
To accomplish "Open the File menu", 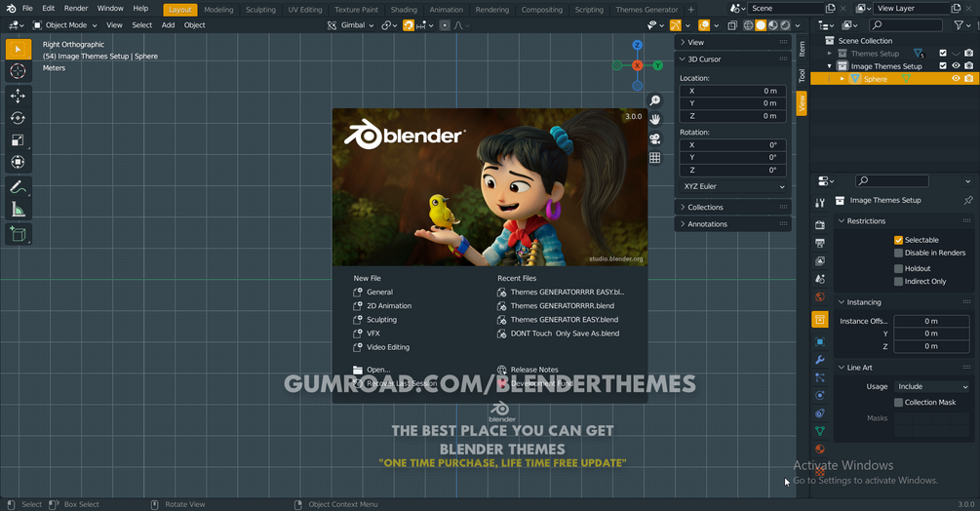I will tap(27, 8).
